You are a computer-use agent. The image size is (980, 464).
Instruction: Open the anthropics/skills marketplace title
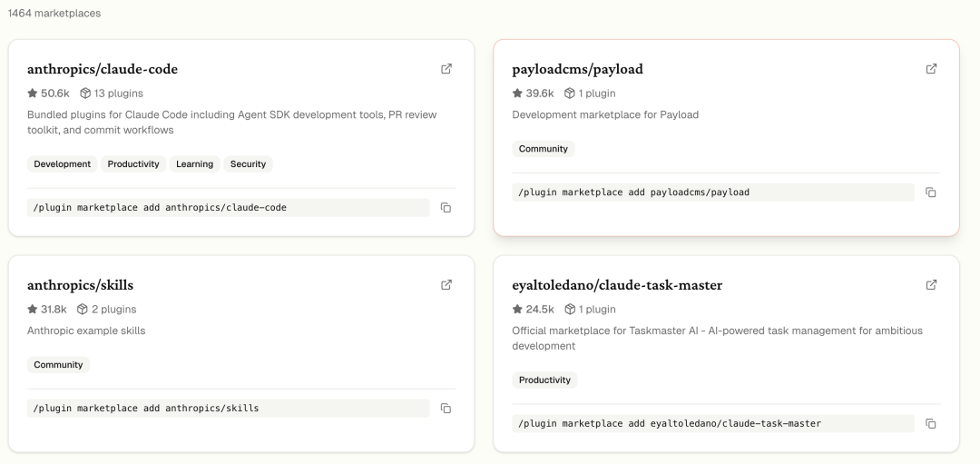(80, 285)
